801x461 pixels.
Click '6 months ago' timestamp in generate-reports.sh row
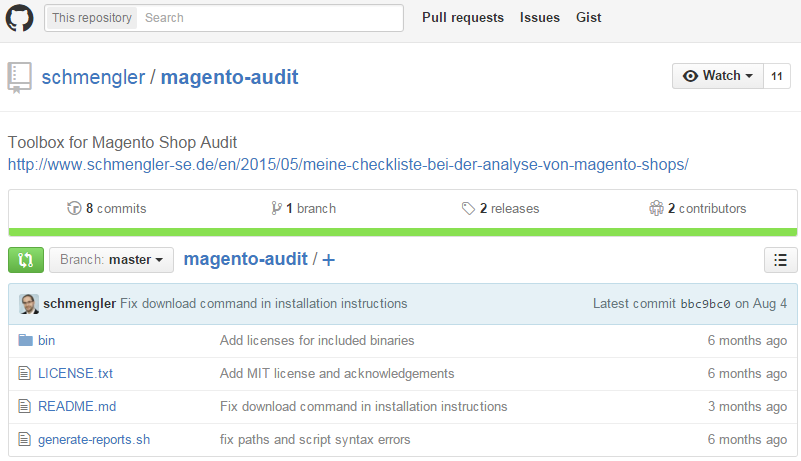pos(747,440)
